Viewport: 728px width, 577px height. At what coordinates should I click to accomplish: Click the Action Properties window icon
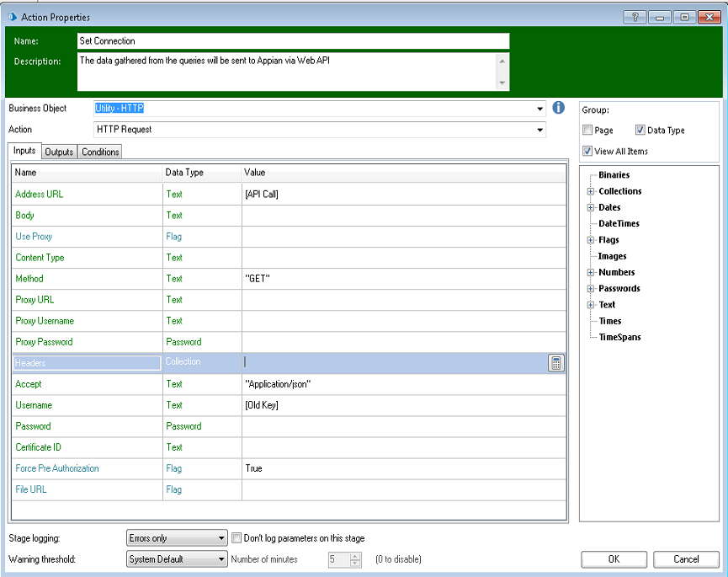click(x=12, y=17)
